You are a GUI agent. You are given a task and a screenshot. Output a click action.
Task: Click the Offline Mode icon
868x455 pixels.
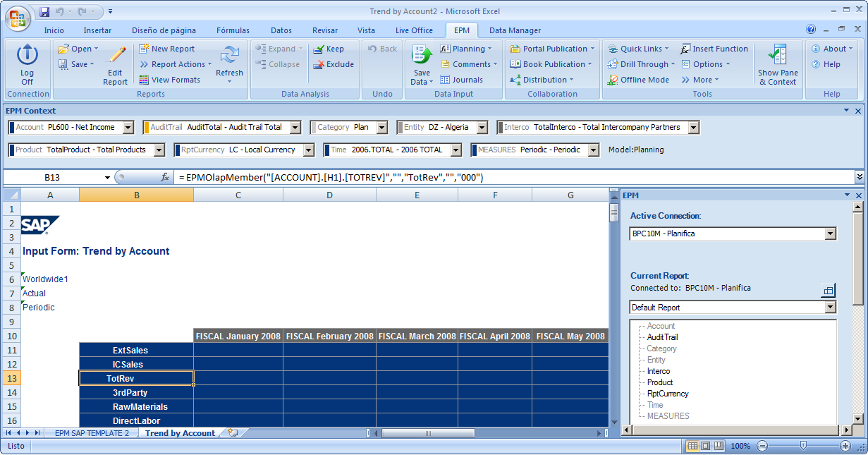[x=613, y=80]
